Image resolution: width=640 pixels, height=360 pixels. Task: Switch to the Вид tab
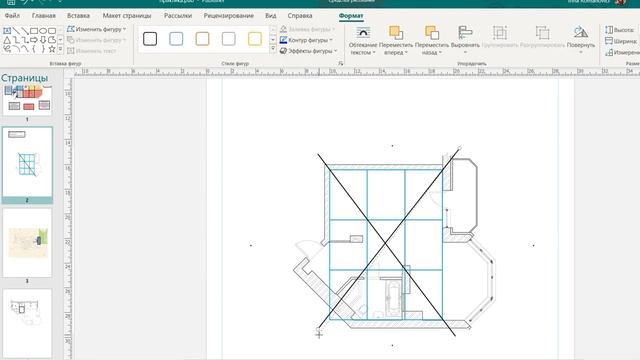coord(271,16)
